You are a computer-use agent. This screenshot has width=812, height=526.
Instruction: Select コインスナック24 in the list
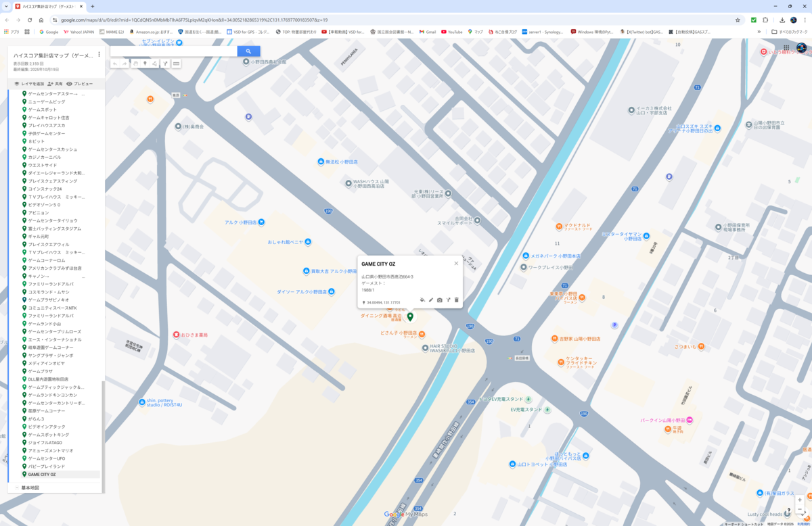(x=45, y=189)
